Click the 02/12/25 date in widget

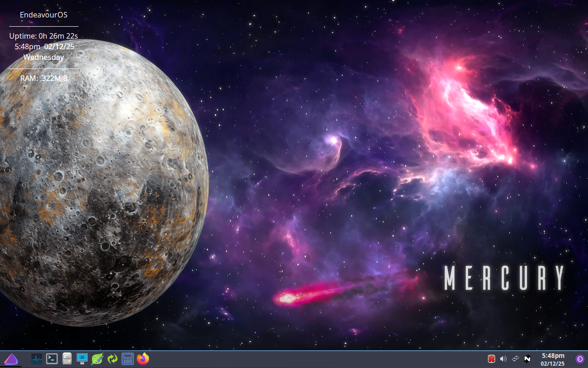tap(59, 46)
